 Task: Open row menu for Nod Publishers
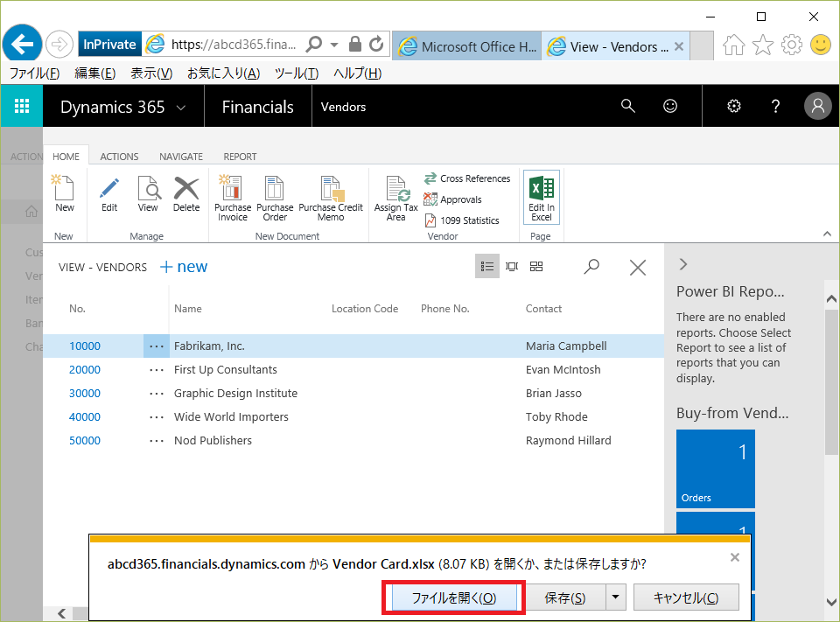point(157,440)
